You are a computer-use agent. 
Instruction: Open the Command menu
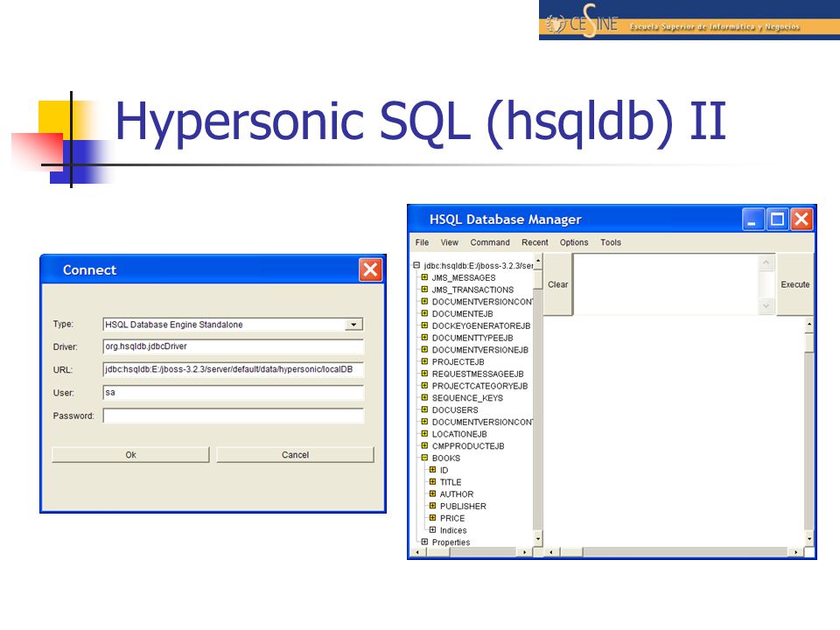490,242
